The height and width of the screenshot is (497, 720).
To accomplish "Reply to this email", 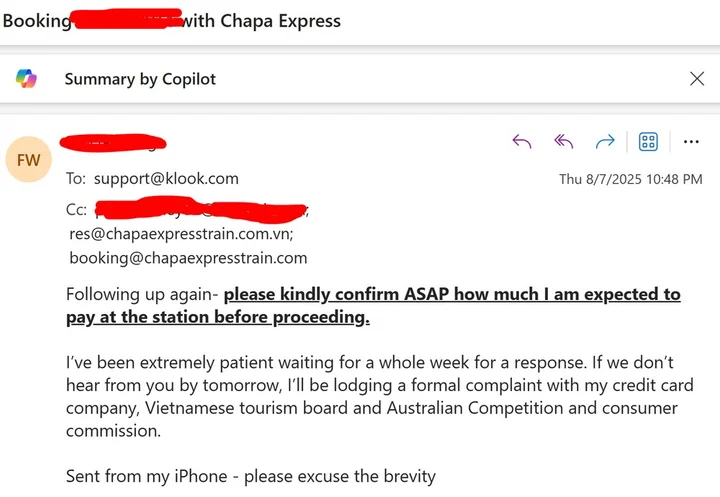I will [x=521, y=142].
